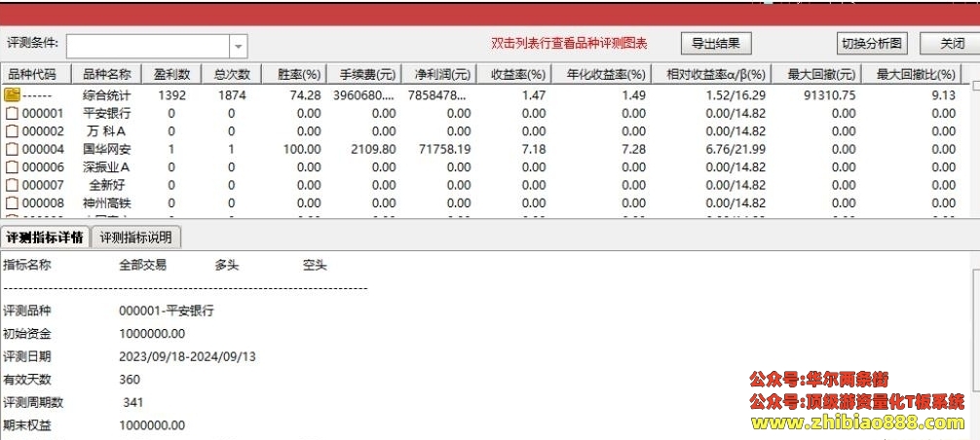Screen dimensions: 980x440
Task: Click the 91310.75 max drawdown cell
Action: 827,95
